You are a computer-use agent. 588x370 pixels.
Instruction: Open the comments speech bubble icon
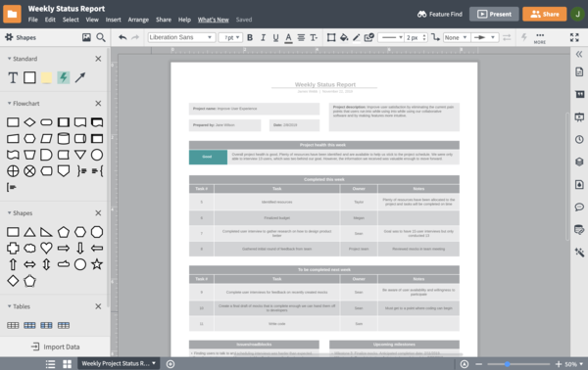click(579, 208)
